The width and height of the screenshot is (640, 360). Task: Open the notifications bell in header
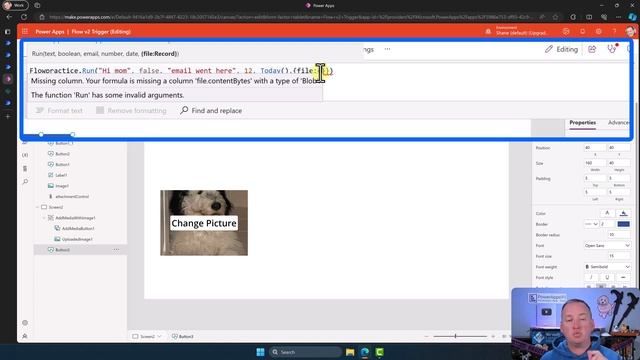582,31
